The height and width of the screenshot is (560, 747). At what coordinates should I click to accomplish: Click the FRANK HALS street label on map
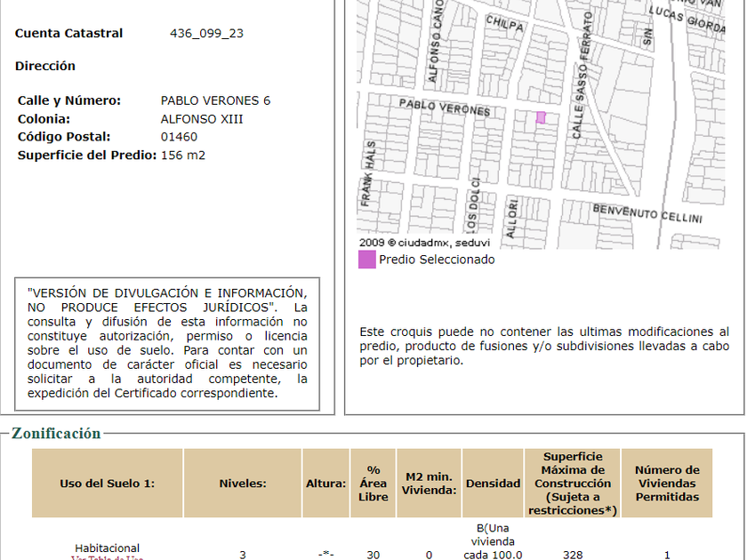[x=368, y=173]
